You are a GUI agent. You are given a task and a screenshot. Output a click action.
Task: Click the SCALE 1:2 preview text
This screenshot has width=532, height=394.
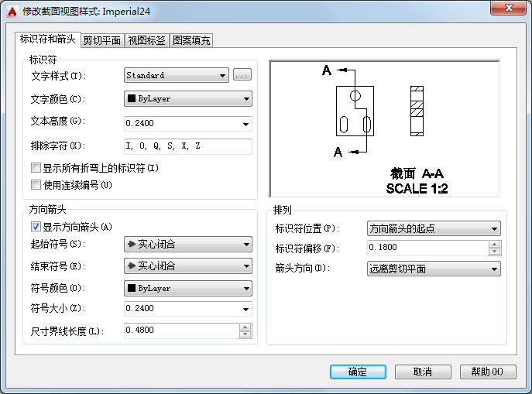coord(417,189)
